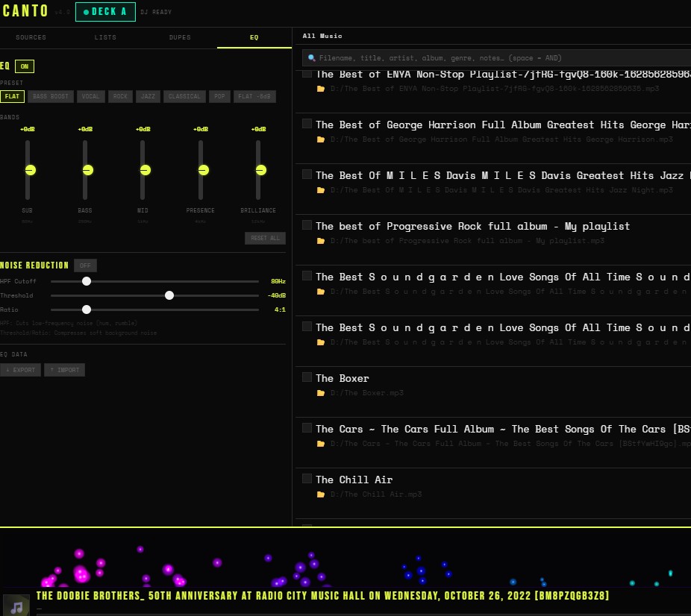Select the EQ tab
Viewport: 691px width, 616px height.
(x=254, y=37)
